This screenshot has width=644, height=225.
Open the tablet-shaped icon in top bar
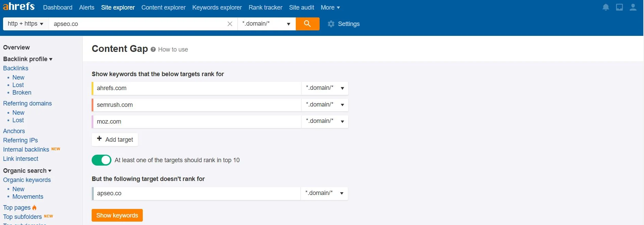619,7
